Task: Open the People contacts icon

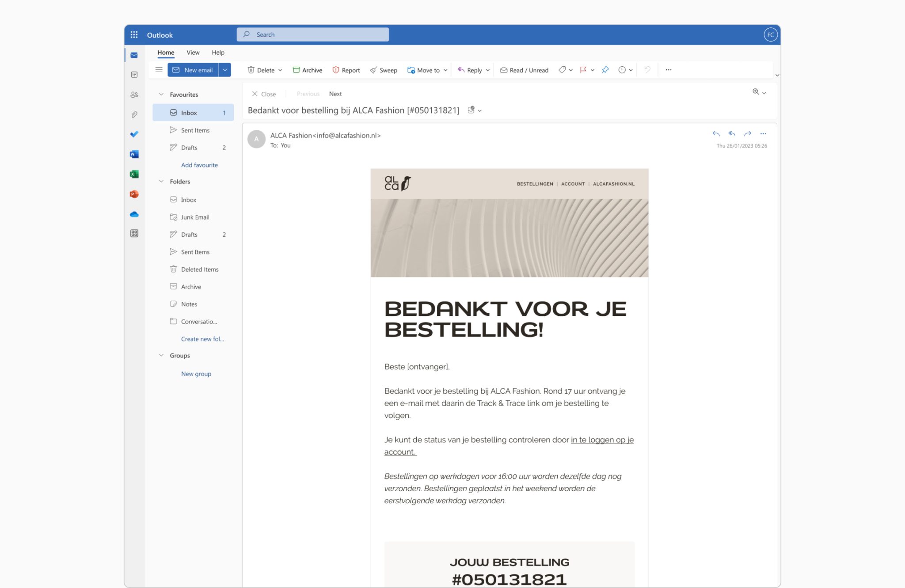Action: coord(134,95)
